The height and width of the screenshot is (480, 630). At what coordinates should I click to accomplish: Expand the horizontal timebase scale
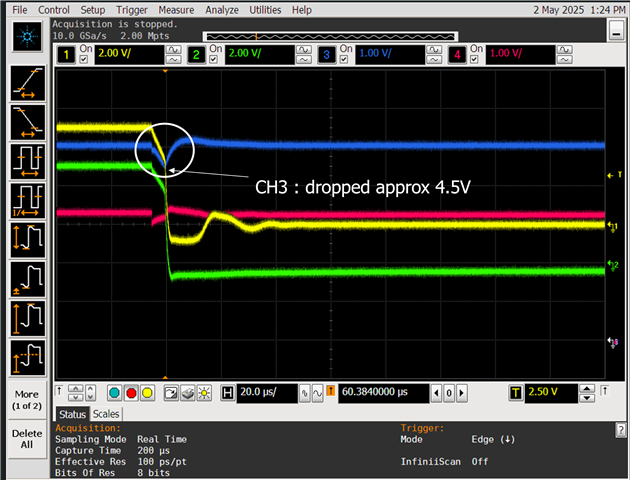(317, 393)
